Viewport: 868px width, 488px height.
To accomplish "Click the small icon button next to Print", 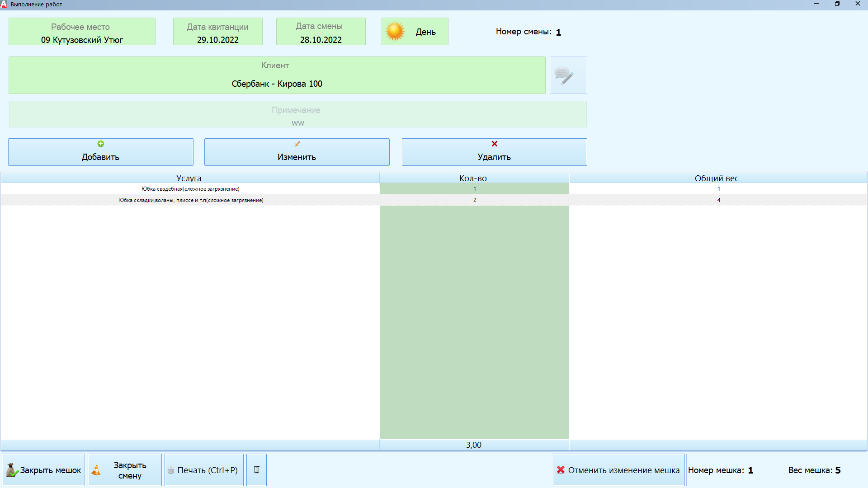I will coord(256,470).
